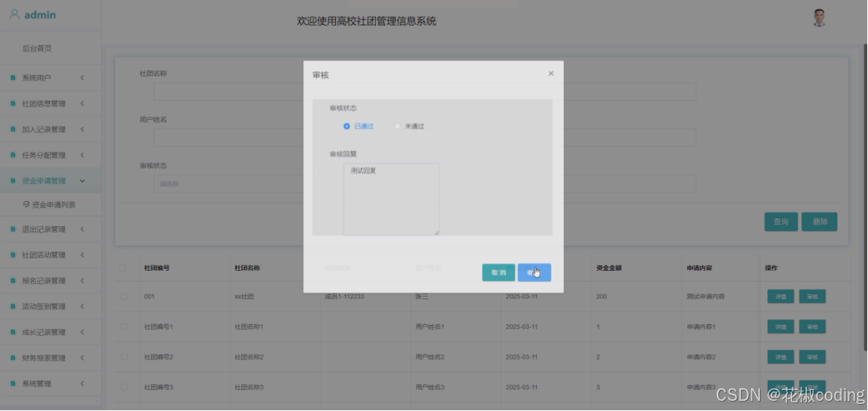
Task: Open 详情 for 社团编号1 row
Action: (780, 326)
